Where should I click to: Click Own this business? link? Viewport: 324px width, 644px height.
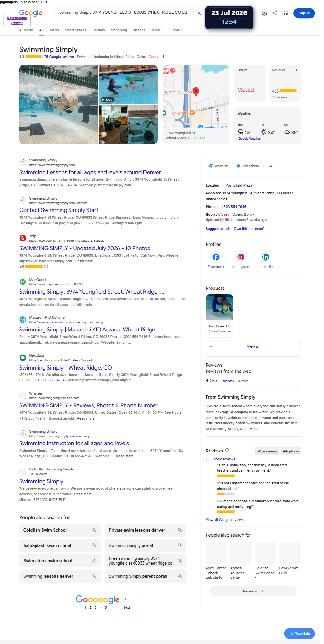tap(249, 229)
